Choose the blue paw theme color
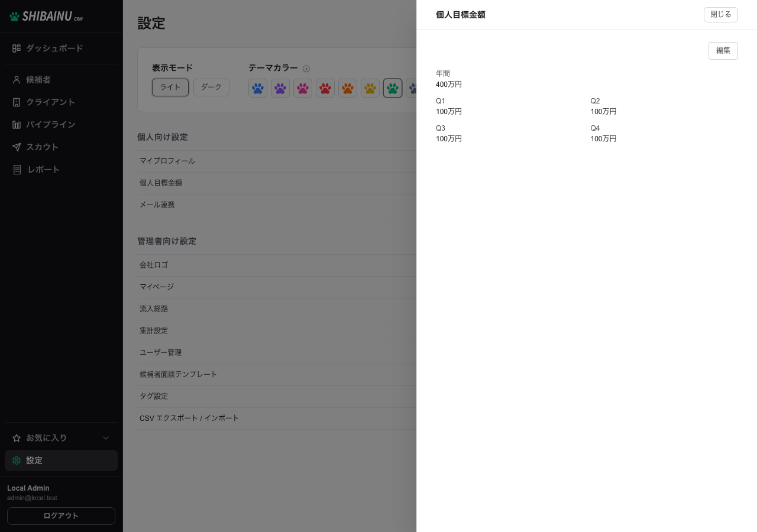757x532 pixels. click(258, 88)
